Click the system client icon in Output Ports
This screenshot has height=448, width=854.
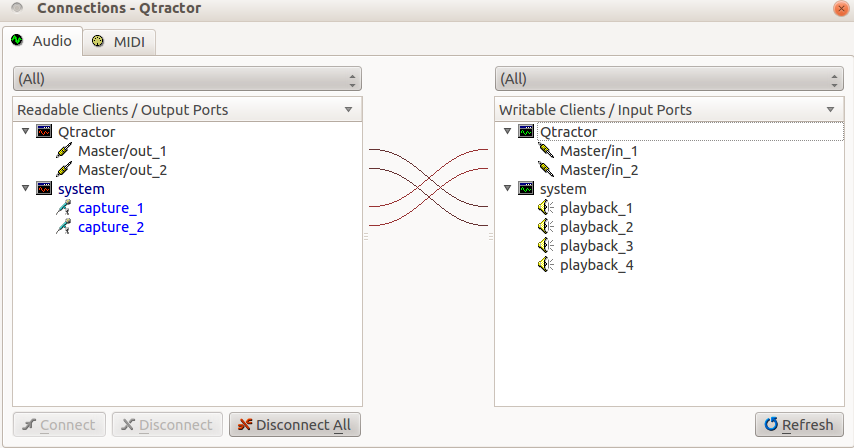44,188
